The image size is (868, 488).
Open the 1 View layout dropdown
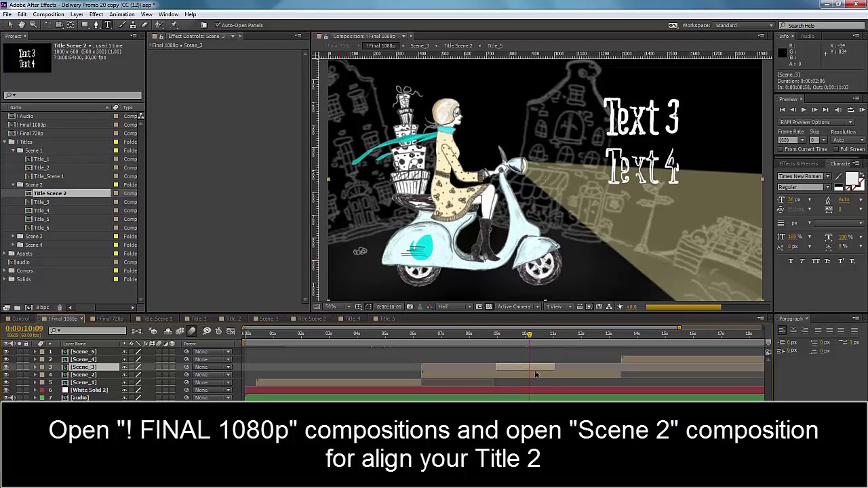[558, 306]
